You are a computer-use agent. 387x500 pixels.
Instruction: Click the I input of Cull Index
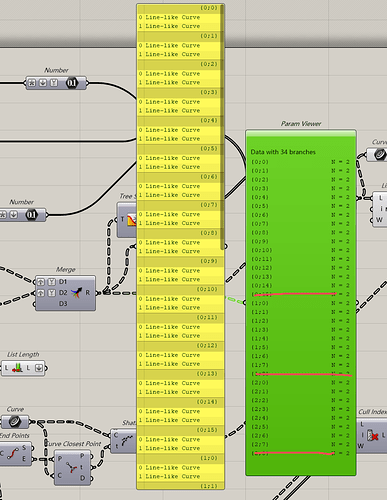(x=362, y=435)
